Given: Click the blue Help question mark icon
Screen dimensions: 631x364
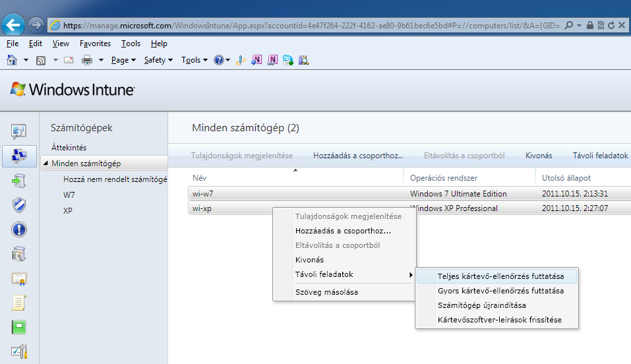Looking at the screenshot, I should (x=218, y=60).
